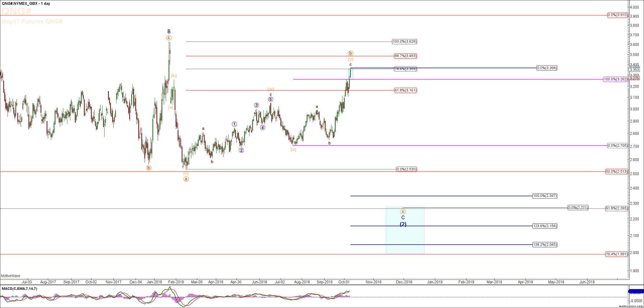Select orange circled a label below February low
644x308 pixels.
(186, 179)
